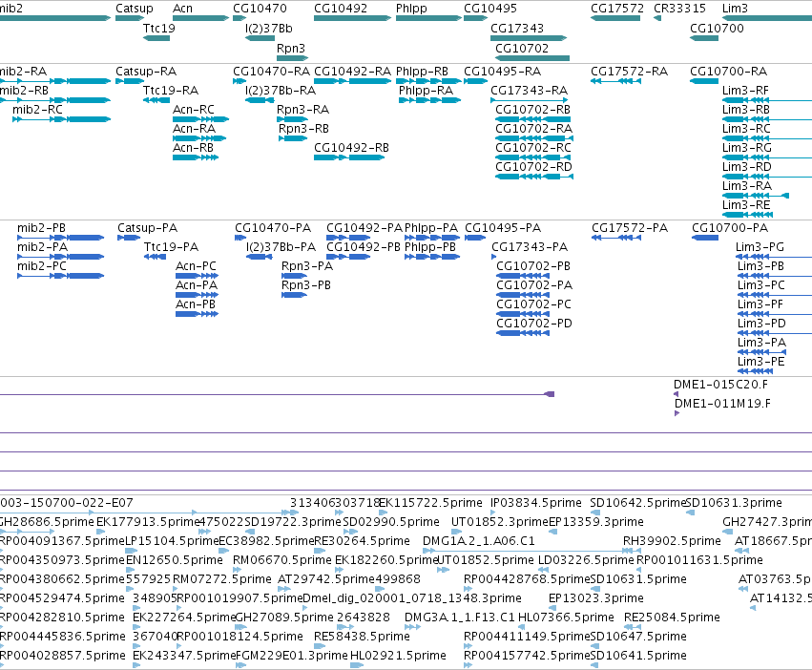Select the CR33315 gene label

tap(679, 9)
